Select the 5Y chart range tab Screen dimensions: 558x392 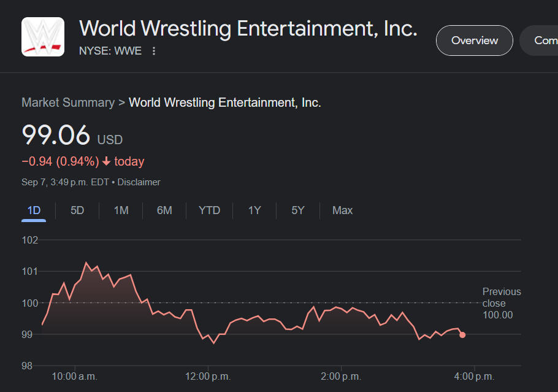coord(298,210)
